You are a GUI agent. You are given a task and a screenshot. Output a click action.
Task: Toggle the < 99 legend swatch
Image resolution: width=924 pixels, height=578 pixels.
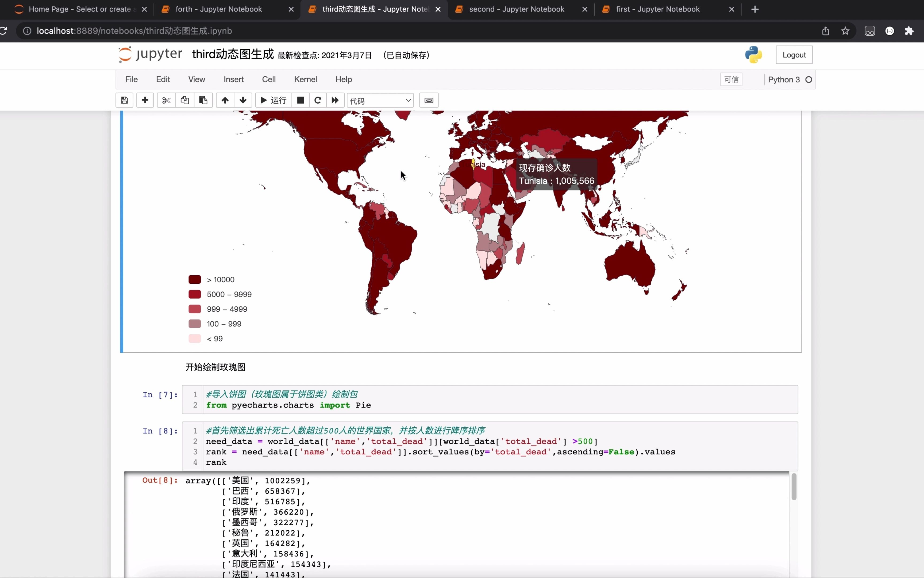(x=195, y=338)
